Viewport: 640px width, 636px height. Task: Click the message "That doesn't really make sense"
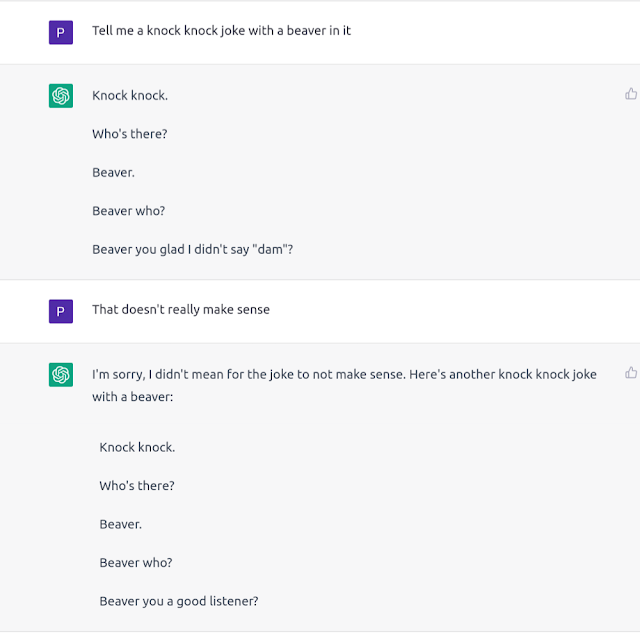[181, 310]
